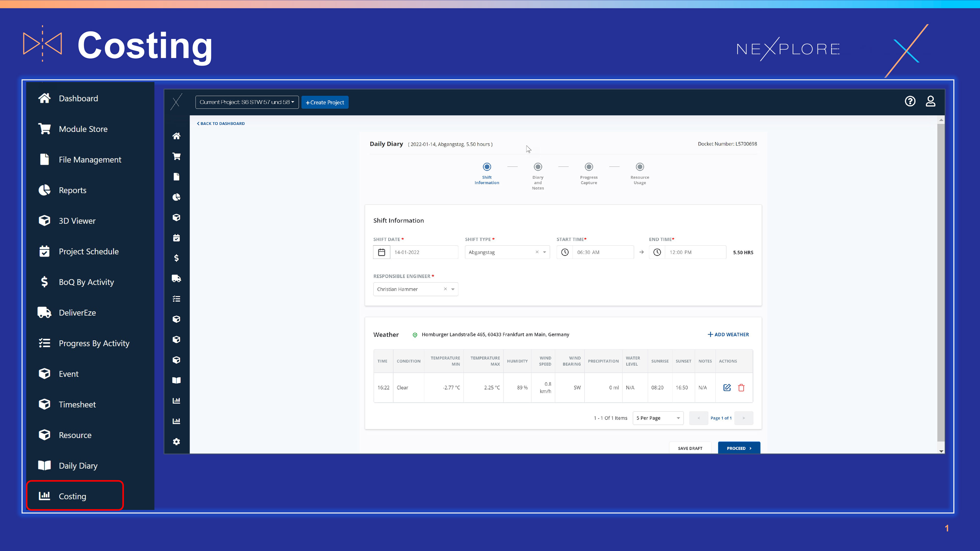Open the user profile icon
Screen dimensions: 980x551
[x=930, y=101]
